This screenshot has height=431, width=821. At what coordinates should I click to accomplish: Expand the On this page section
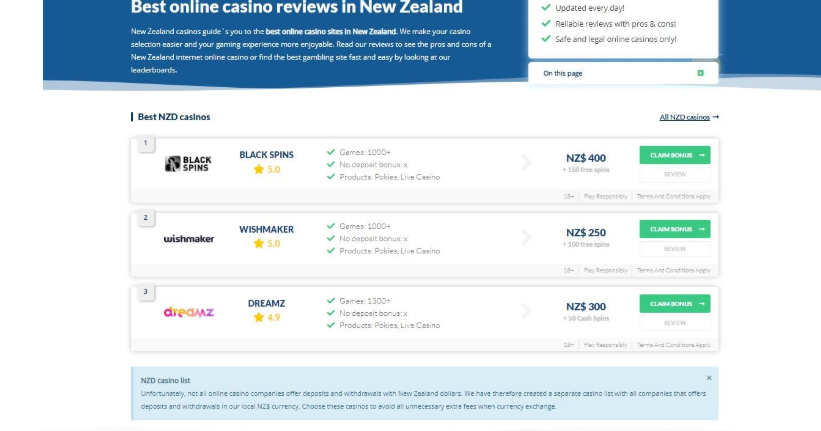point(623,73)
